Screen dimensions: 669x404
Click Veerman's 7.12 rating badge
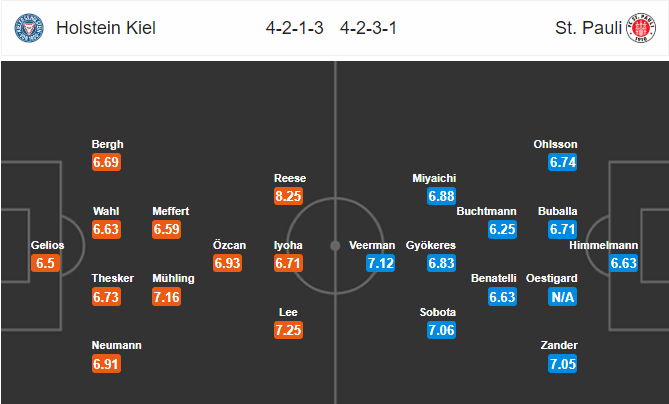[381, 263]
